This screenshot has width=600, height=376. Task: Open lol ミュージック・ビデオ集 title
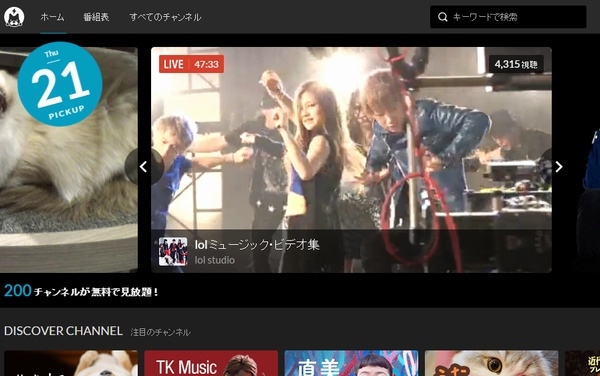[x=257, y=245]
